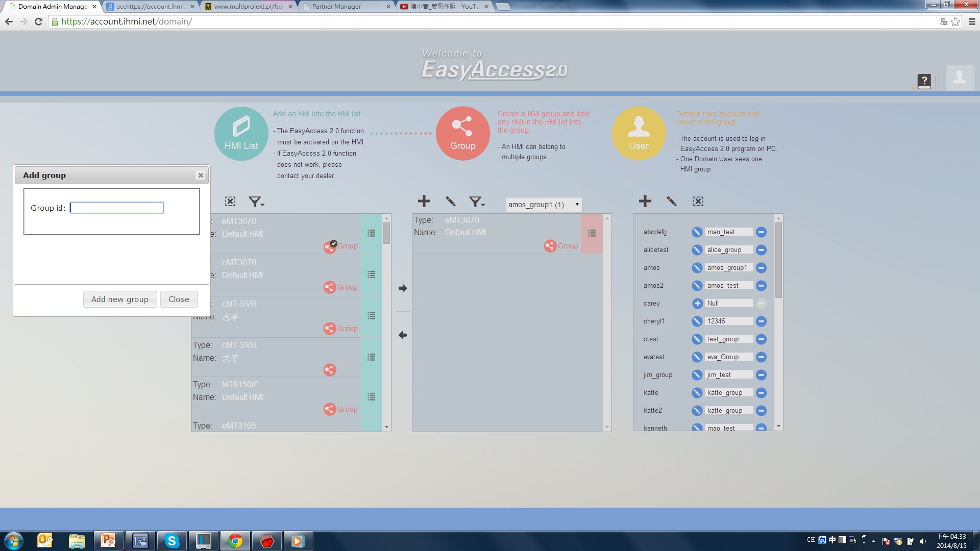The image size is (980, 551).
Task: Edit group assignment for amos2 user
Action: pos(697,286)
